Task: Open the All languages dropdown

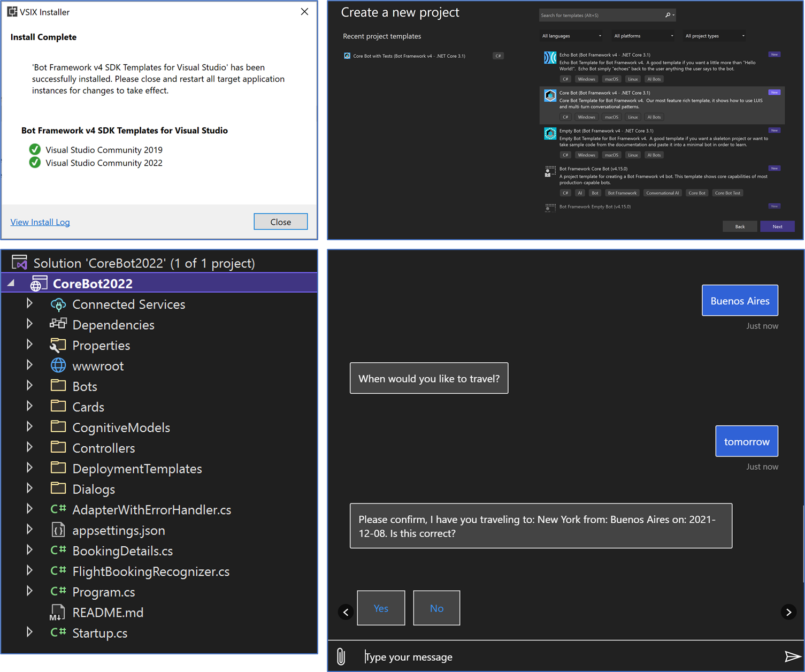Action: pos(571,36)
